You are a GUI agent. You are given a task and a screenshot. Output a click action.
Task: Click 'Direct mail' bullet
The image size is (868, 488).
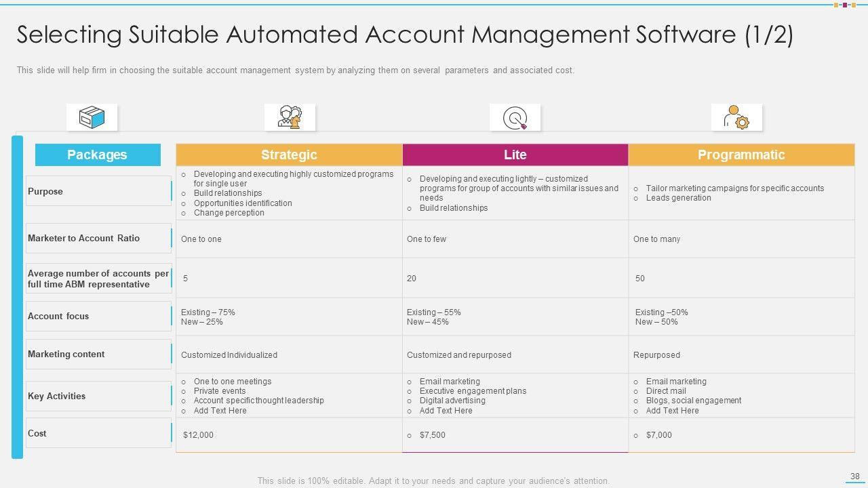pos(666,391)
